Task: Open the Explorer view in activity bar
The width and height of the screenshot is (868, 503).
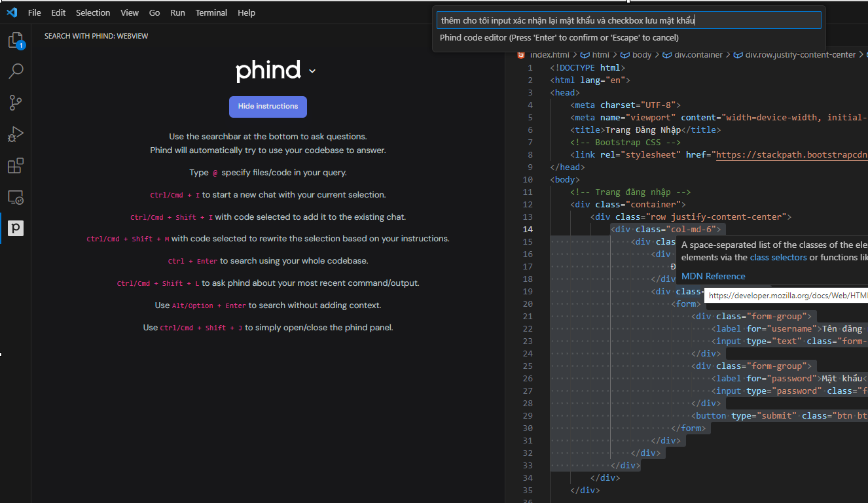Action: point(16,41)
